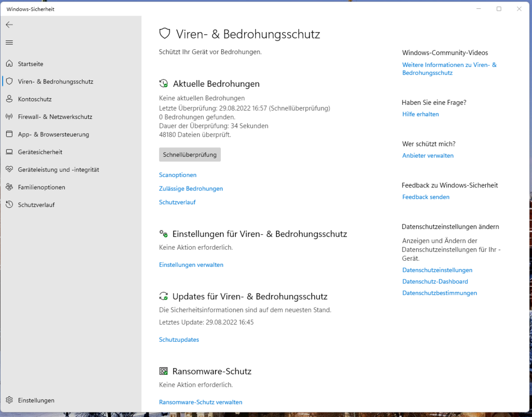The width and height of the screenshot is (532, 417).
Task: Click 'Windows-Community-Videos' heading
Action: tap(445, 52)
